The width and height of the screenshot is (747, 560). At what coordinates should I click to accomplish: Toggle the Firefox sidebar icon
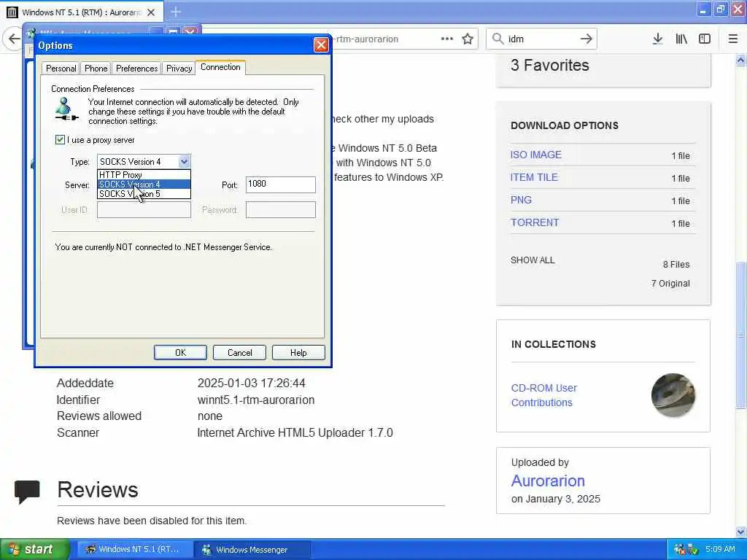pyautogui.click(x=705, y=39)
